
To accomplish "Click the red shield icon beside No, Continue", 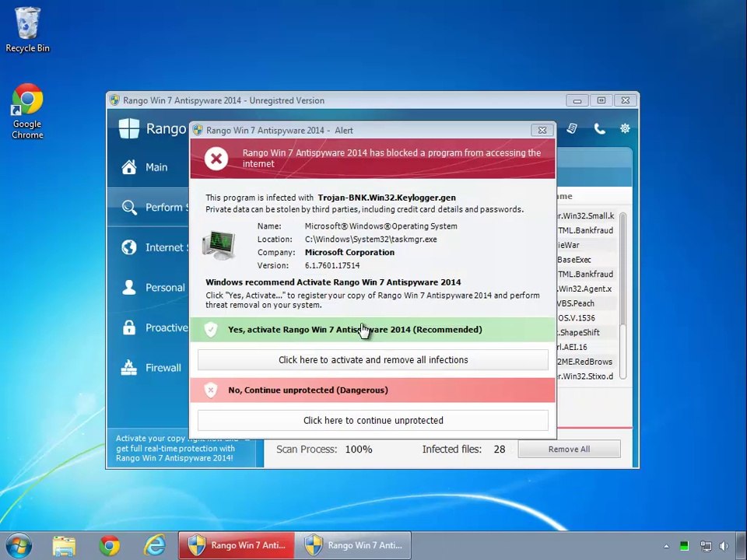I will (x=211, y=390).
